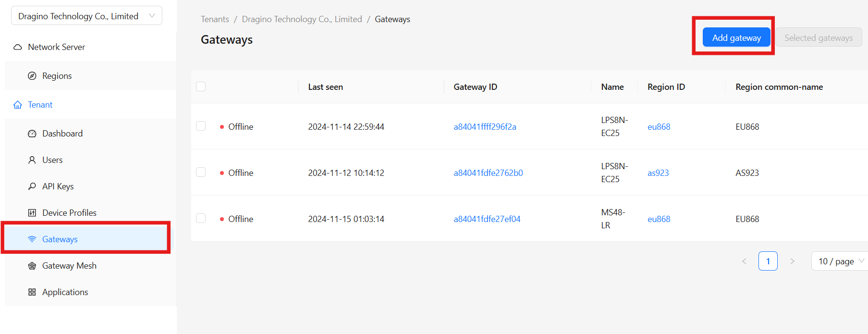Image resolution: width=868 pixels, height=334 pixels.
Task: Toggle the select-all gateways header checkbox
Action: pyautogui.click(x=201, y=87)
